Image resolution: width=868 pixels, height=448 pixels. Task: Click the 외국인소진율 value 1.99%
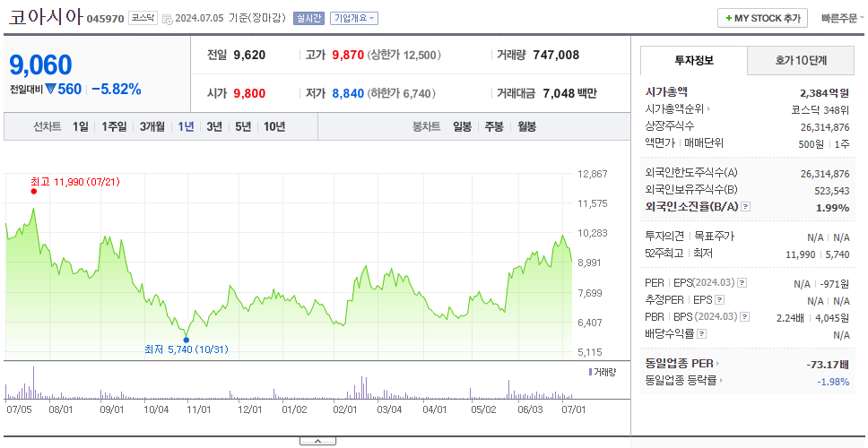832,208
